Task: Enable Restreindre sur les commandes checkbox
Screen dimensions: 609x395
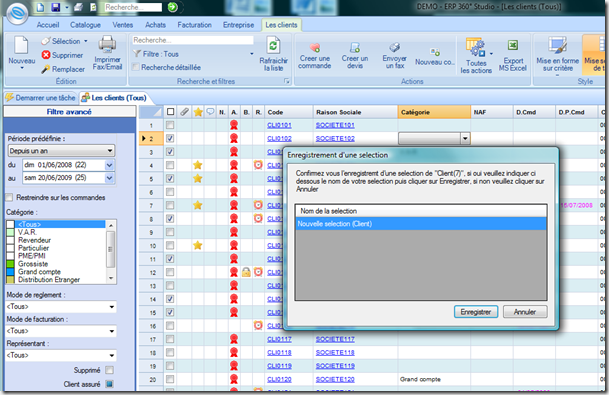Action: 9,197
